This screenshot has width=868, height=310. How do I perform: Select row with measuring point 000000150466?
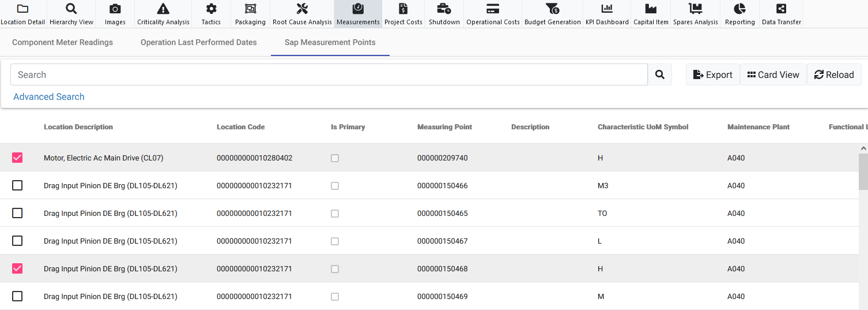[17, 185]
